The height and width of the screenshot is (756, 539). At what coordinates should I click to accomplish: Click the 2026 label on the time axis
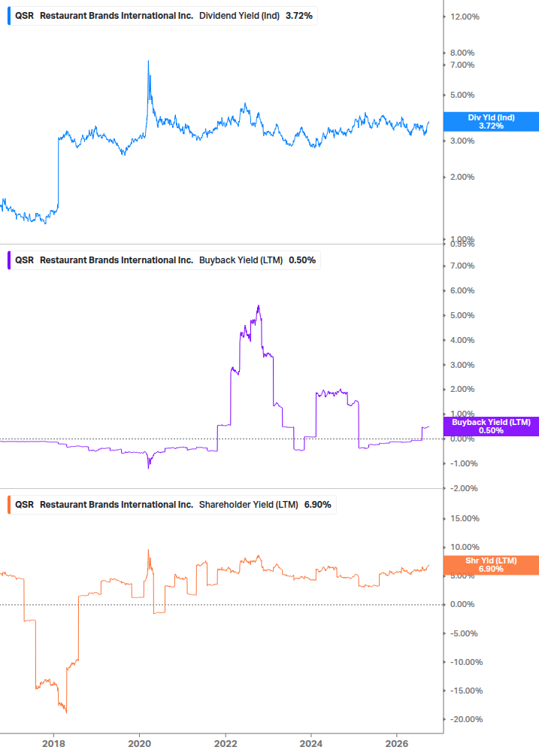[x=397, y=743]
